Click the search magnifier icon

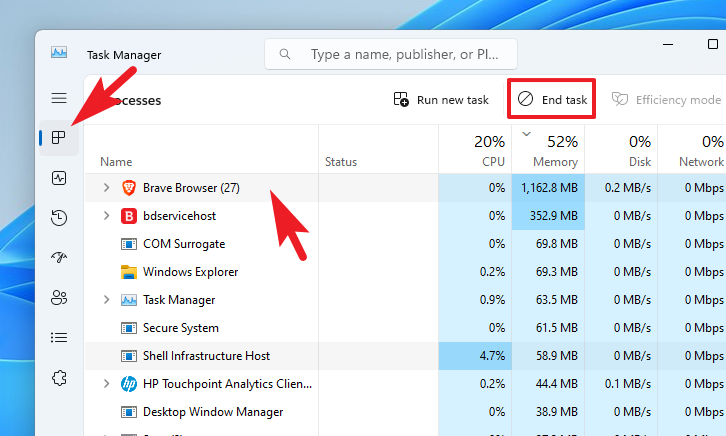(285, 54)
